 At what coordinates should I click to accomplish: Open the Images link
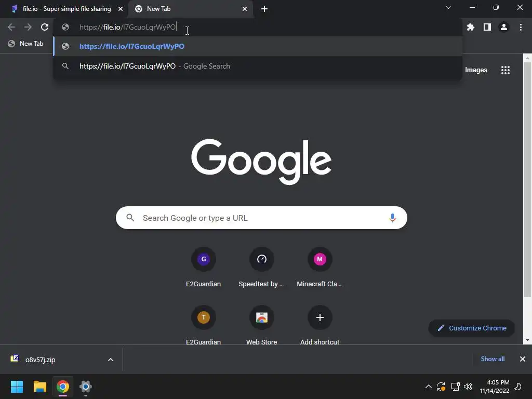pos(476,70)
